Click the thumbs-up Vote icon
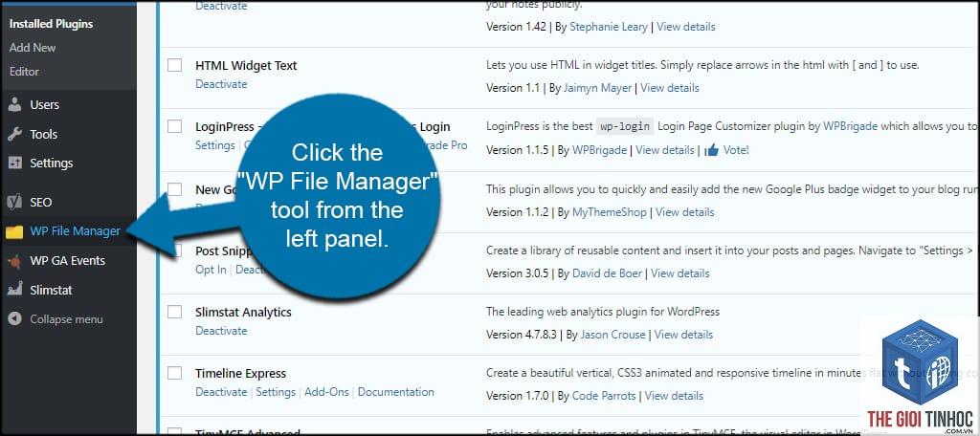Screen dimensions: 980x436 point(711,150)
